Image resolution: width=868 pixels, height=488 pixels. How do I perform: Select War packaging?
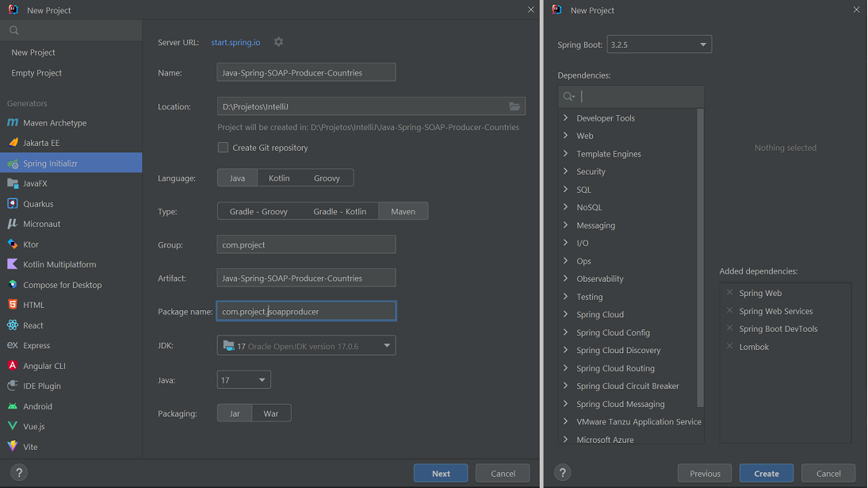click(x=270, y=413)
